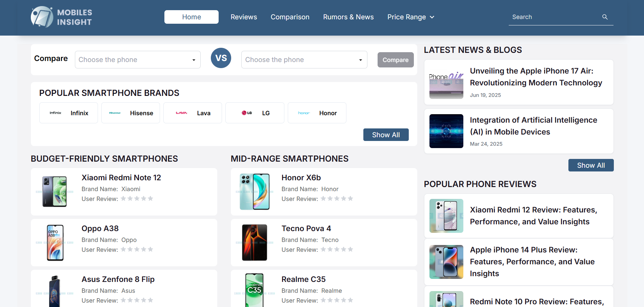
Task: Click the gray Compare button
Action: pos(396,60)
